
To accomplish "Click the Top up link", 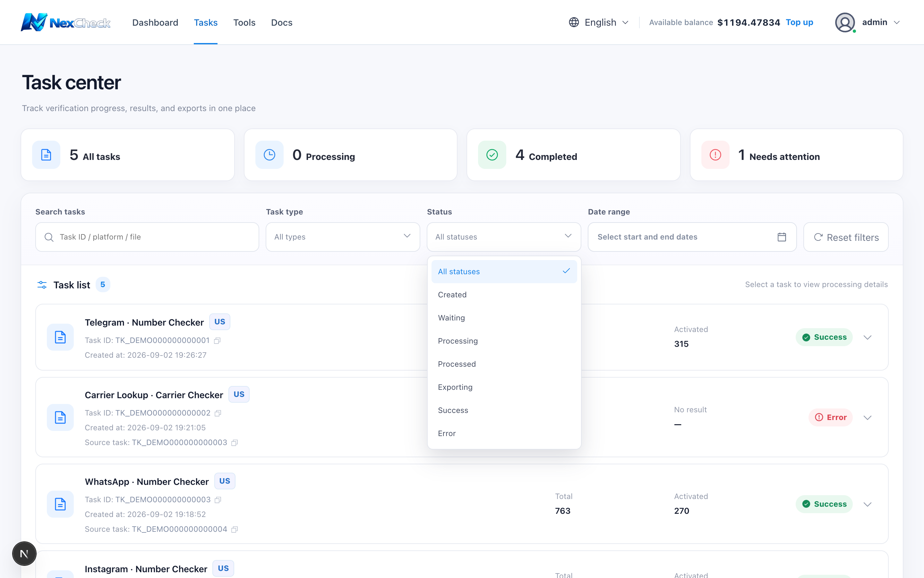I will click(799, 22).
